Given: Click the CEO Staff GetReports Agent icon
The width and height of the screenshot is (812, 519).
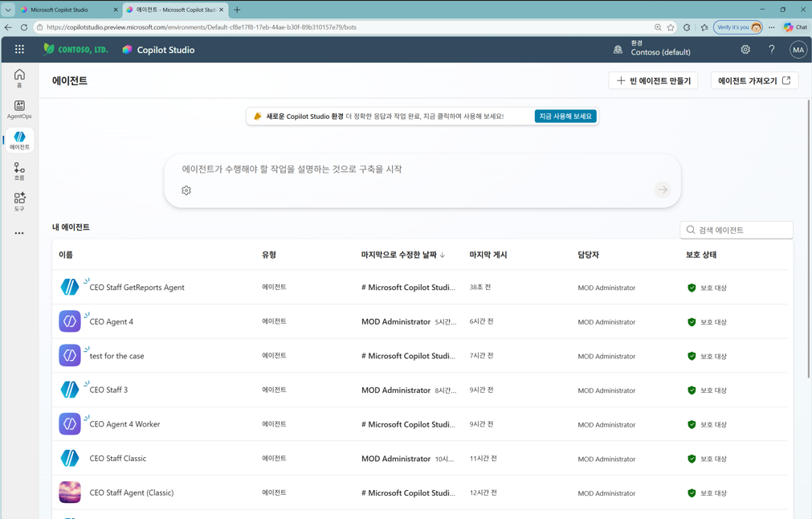Looking at the screenshot, I should (70, 287).
